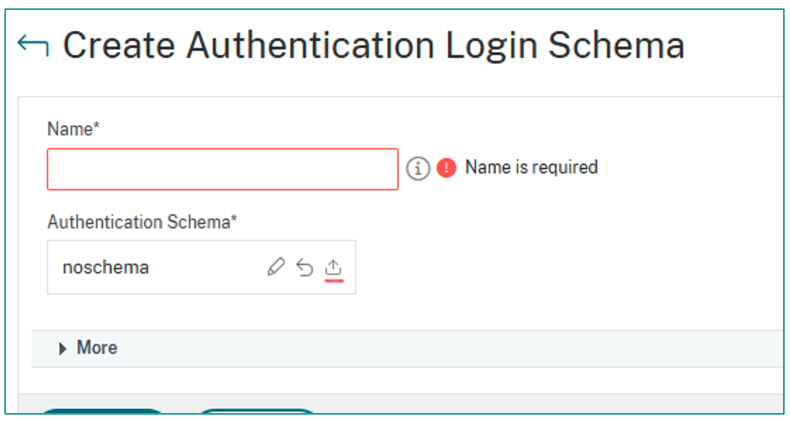Image resolution: width=790 pixels, height=421 pixels.
Task: Click the red underline beneath the upload icon
Action: (334, 281)
